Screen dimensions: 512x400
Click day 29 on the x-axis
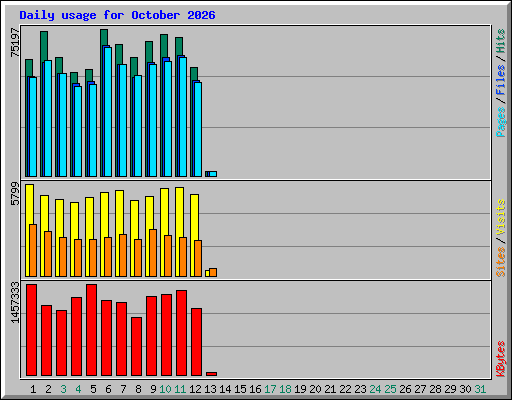point(450,389)
